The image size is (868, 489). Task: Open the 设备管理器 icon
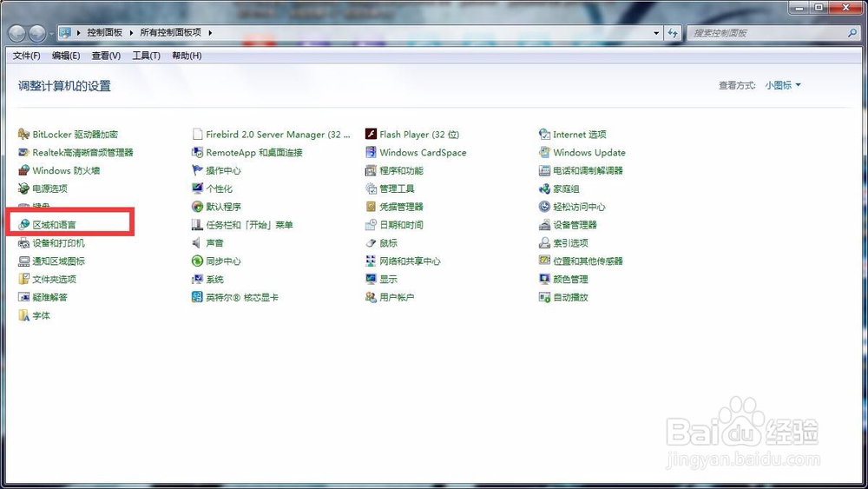(x=545, y=224)
